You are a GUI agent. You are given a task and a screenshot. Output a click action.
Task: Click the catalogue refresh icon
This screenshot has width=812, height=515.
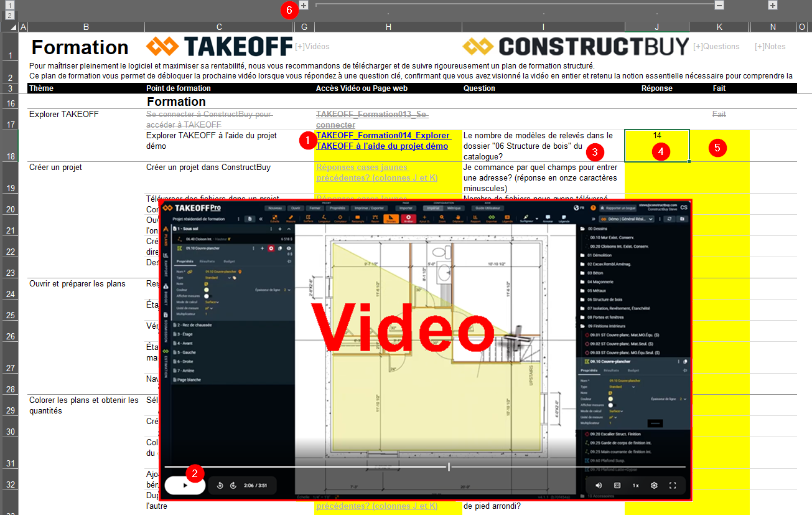(669, 219)
